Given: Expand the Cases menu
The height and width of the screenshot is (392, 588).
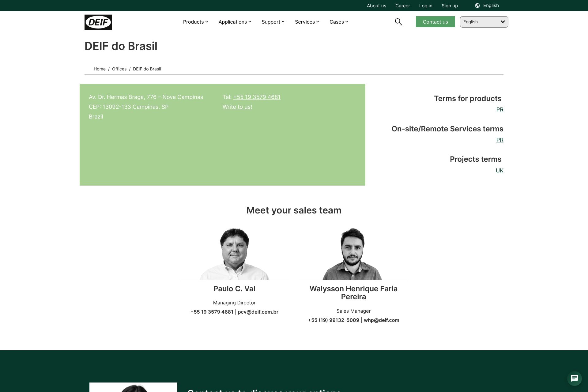Looking at the screenshot, I should (339, 22).
